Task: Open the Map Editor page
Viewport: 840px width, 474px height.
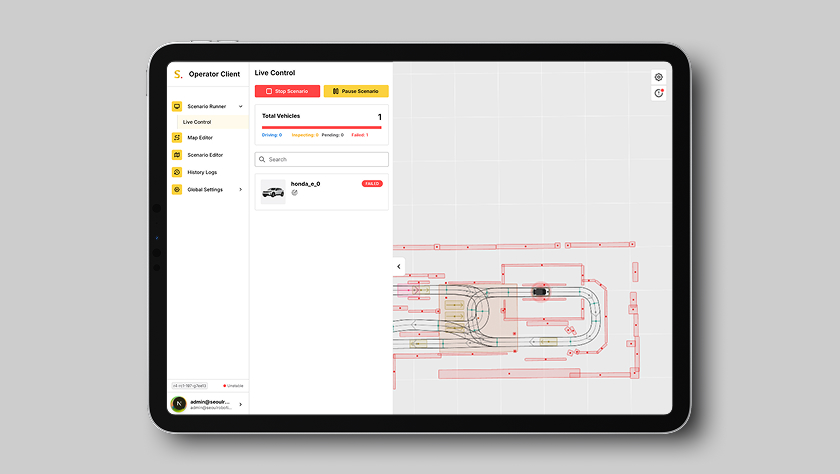Action: coord(200,138)
